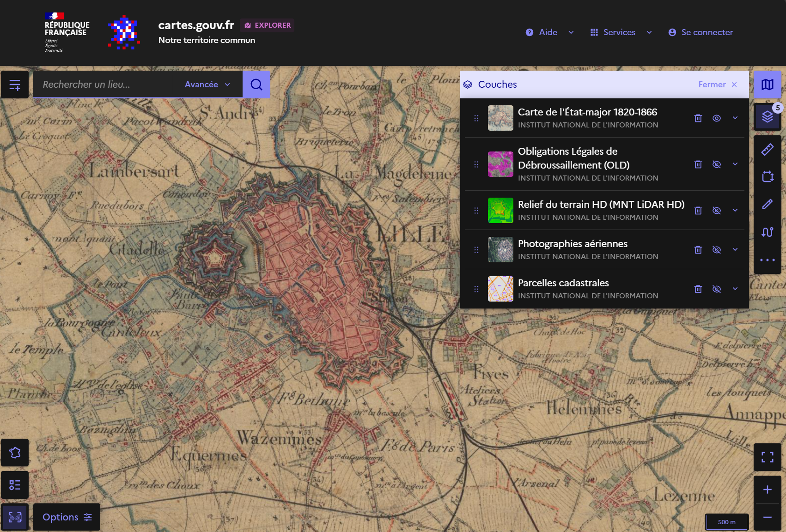
Task: Close the Couches panel with Fermer
Action: pos(718,85)
